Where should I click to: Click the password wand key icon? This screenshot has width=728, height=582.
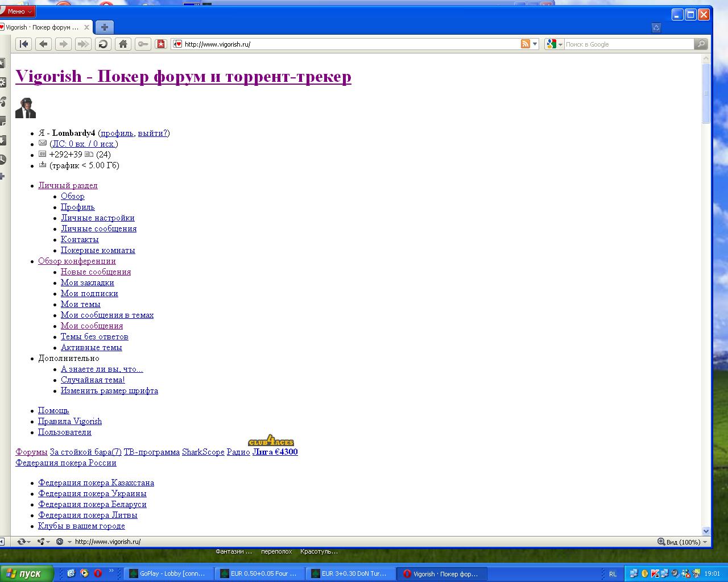[x=143, y=44]
